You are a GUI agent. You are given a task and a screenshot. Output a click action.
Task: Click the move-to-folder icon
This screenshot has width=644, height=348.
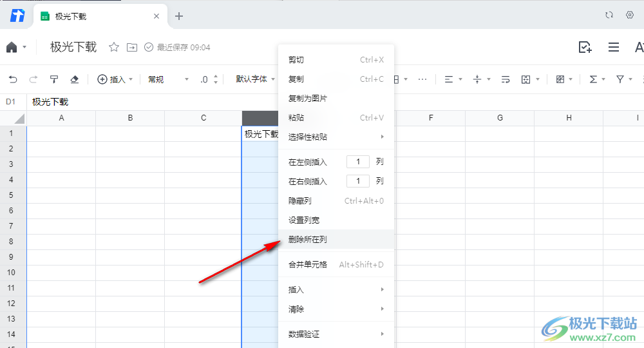click(x=132, y=47)
